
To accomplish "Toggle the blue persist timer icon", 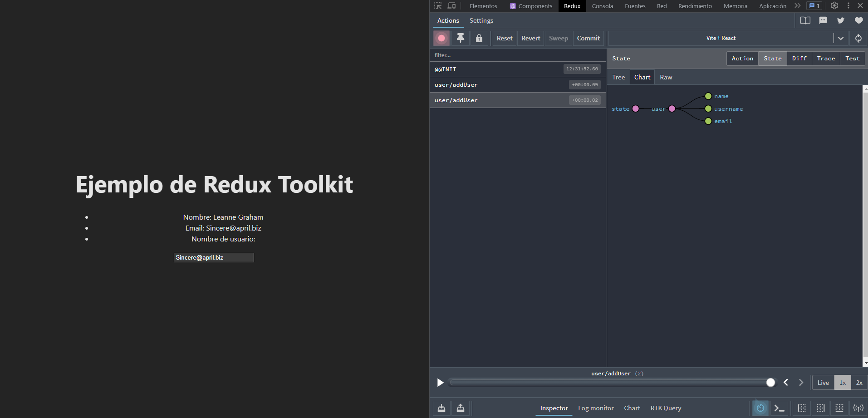I will point(760,408).
